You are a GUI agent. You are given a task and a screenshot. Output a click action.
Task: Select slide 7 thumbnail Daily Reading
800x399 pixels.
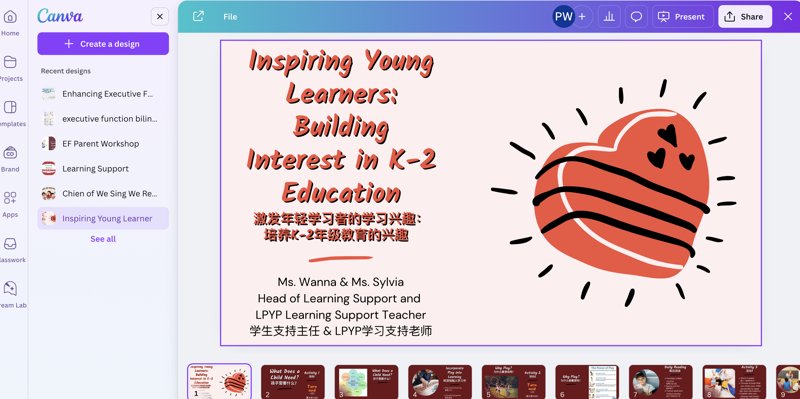(x=661, y=381)
